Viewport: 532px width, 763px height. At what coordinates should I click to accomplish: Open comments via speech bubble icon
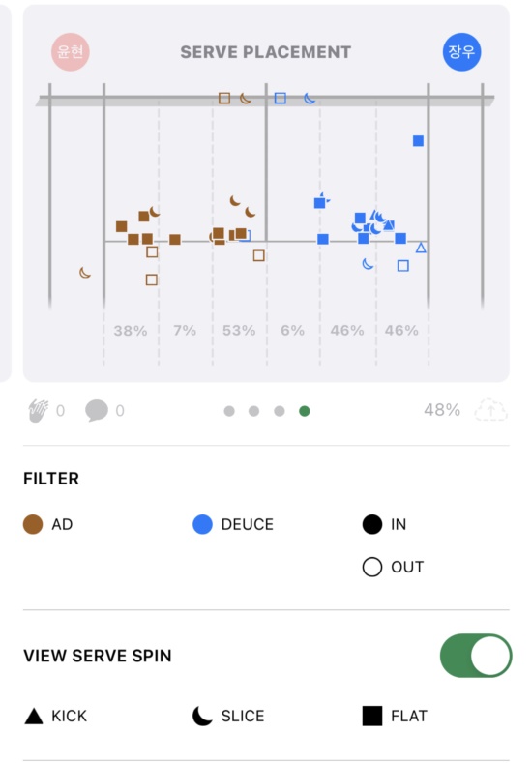click(97, 410)
